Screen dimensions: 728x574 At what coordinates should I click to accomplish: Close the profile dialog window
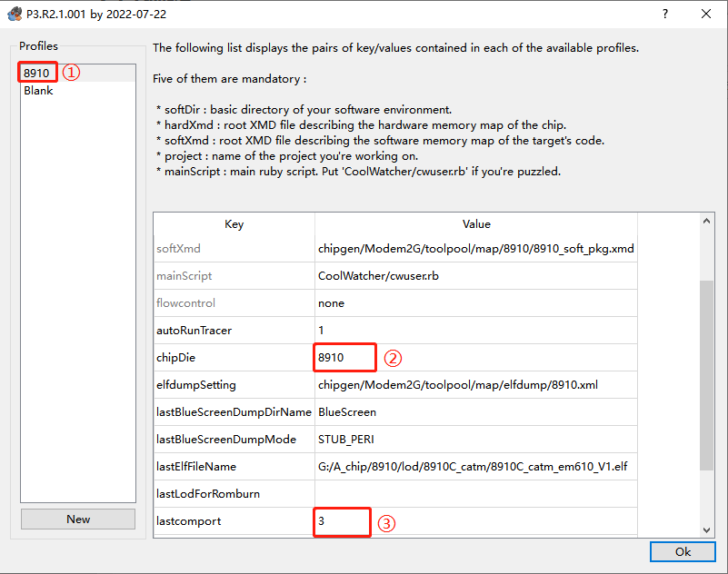pyautogui.click(x=706, y=14)
